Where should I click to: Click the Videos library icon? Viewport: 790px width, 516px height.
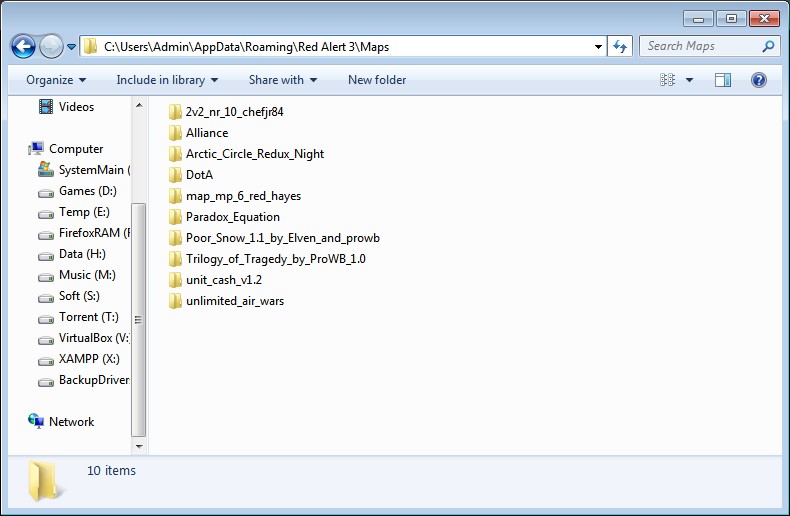coord(46,106)
